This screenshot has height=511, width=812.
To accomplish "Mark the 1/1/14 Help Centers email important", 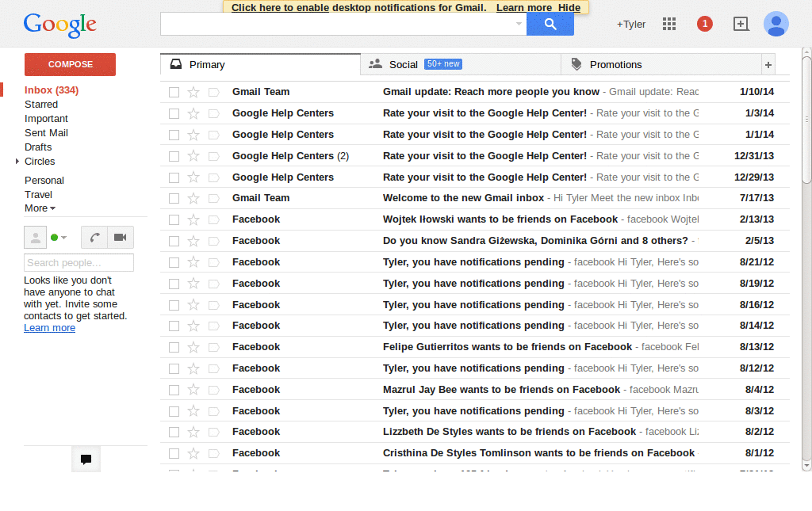I will point(213,135).
